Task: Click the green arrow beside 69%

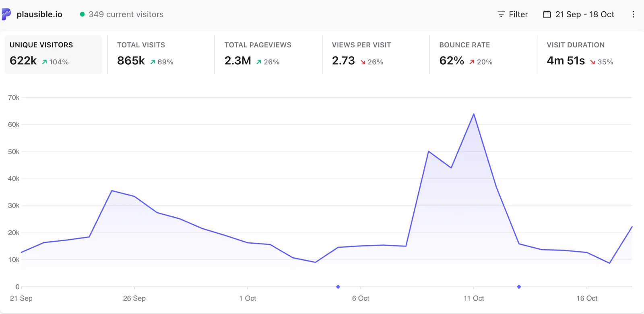Action: [153, 62]
